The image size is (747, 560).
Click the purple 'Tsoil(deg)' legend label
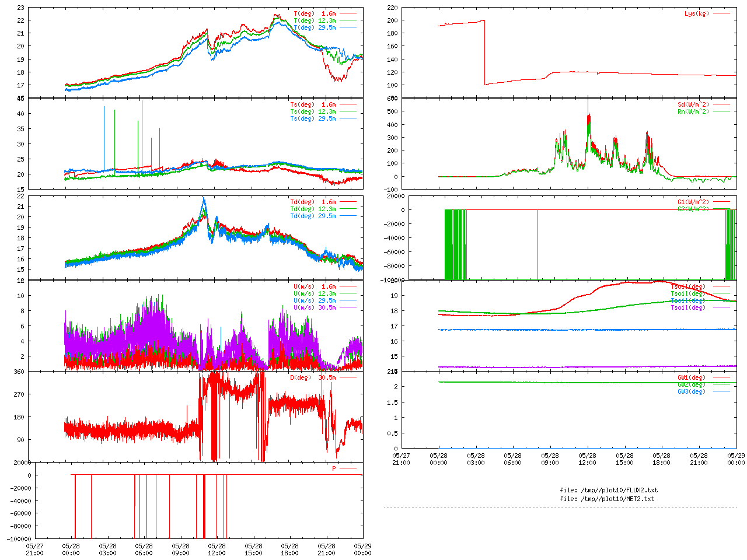(x=688, y=307)
